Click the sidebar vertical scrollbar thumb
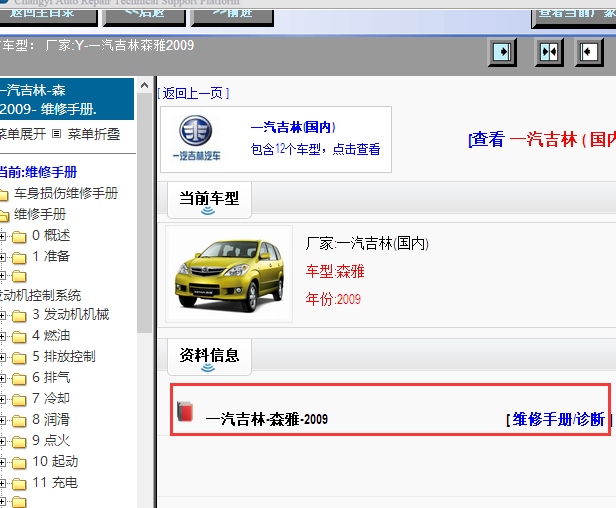The image size is (616, 508). (144, 213)
